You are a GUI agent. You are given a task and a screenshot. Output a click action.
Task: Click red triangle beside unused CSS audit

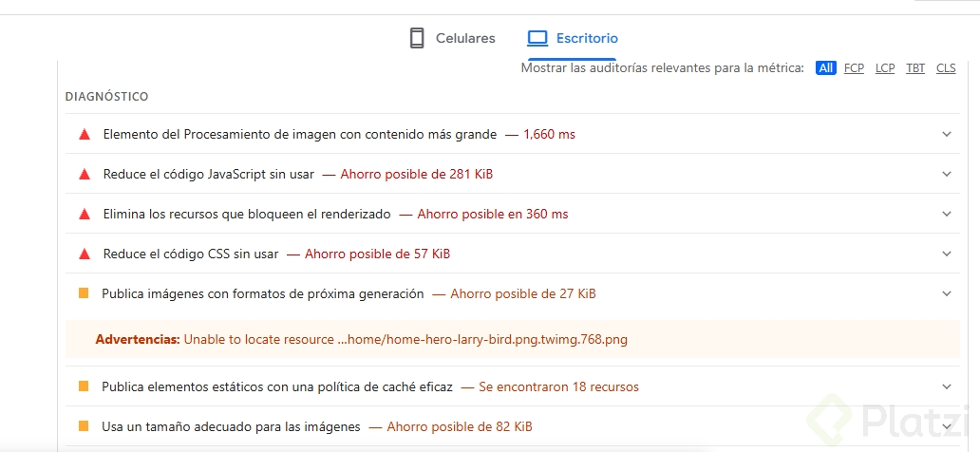pos(84,254)
